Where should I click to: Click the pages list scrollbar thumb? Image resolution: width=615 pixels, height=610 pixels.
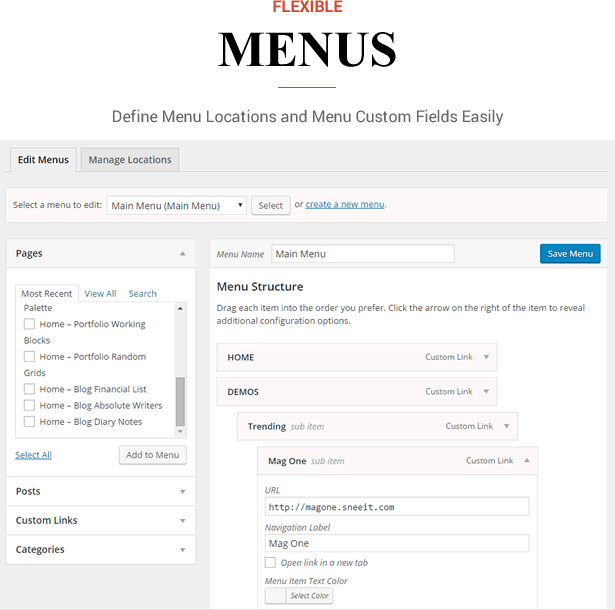pyautogui.click(x=180, y=401)
